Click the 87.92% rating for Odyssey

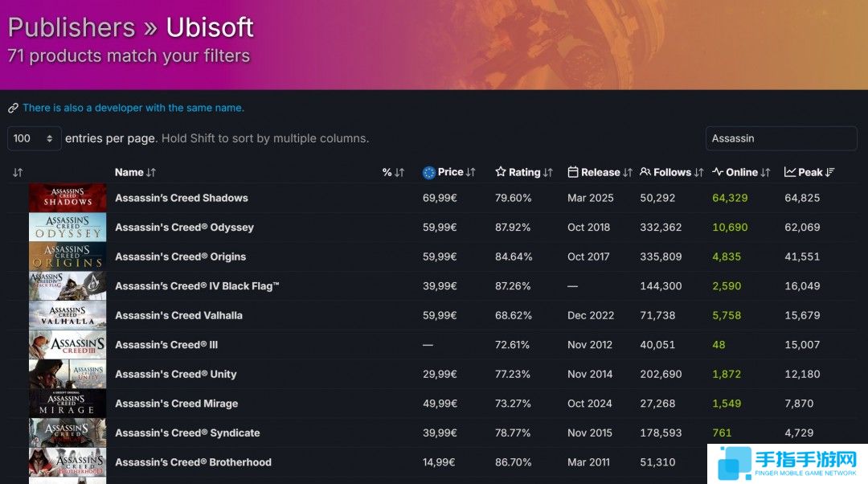pyautogui.click(x=513, y=227)
